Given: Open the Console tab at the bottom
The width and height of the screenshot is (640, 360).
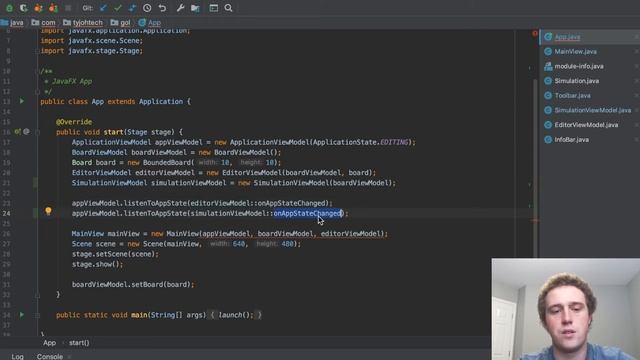Looking at the screenshot, I should pos(50,356).
